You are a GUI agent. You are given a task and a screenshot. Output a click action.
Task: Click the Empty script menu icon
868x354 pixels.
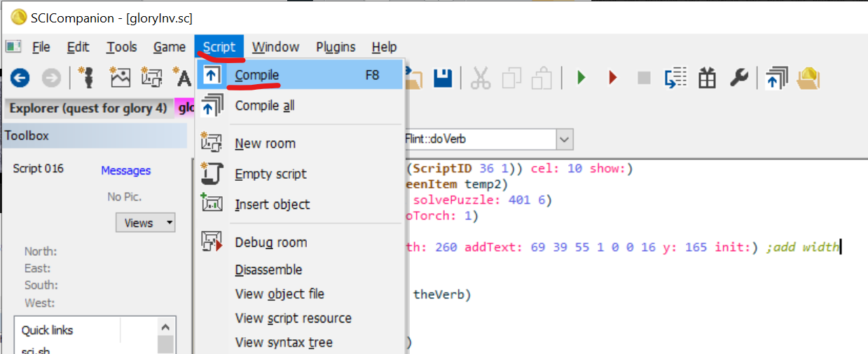click(212, 174)
